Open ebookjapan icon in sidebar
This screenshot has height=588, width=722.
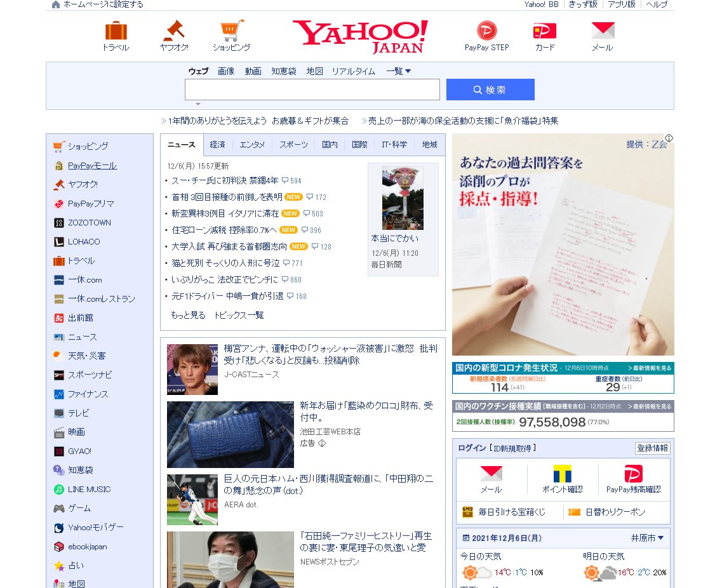click(59, 547)
